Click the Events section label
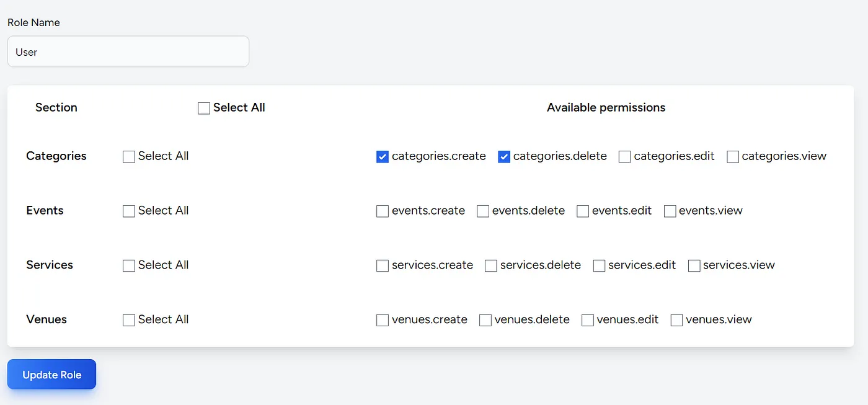Viewport: 868px width, 405px height. pyautogui.click(x=45, y=210)
